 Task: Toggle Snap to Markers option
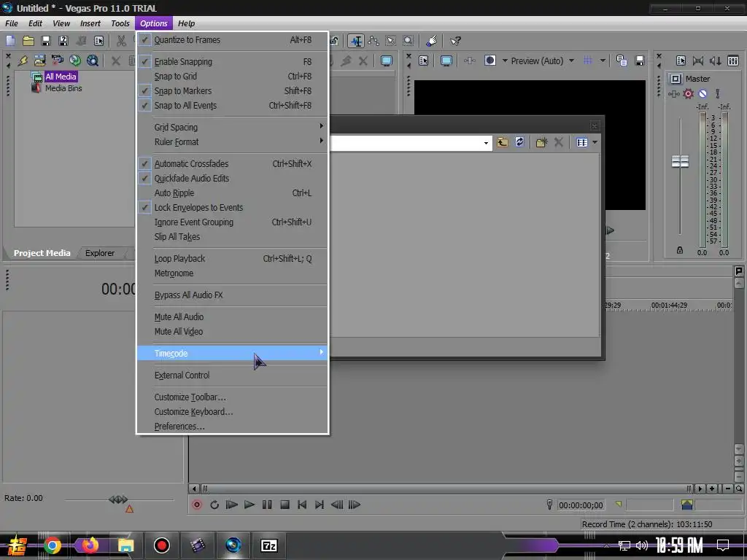[x=233, y=91]
